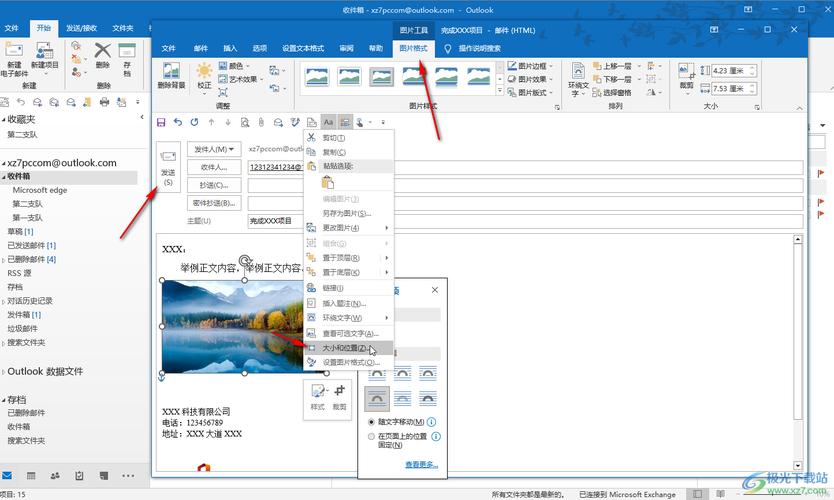
Task: Open the Mail view envelope icon at bottom left
Action: [x=7, y=476]
